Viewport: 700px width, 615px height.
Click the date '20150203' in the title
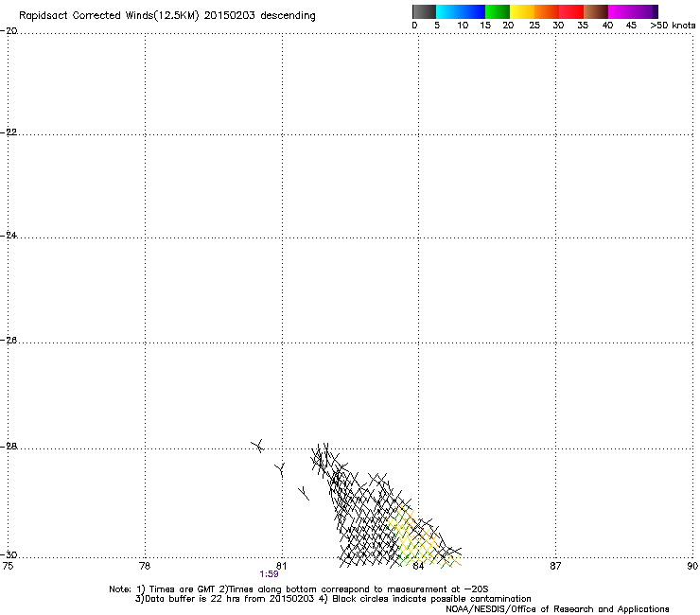coord(229,15)
